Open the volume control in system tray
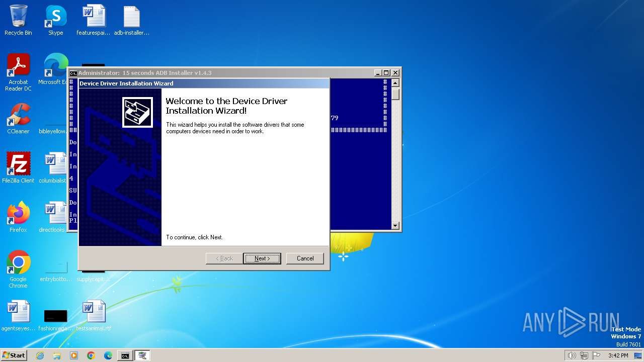The image size is (644, 362). (572, 355)
